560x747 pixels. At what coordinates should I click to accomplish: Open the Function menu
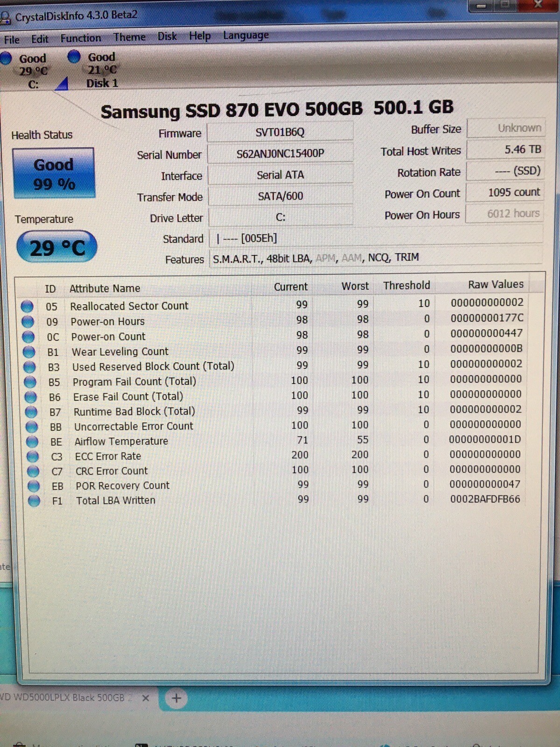tap(81, 38)
